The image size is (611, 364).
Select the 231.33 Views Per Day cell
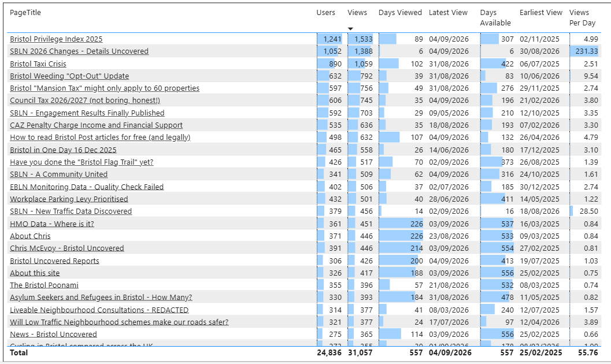pos(584,51)
